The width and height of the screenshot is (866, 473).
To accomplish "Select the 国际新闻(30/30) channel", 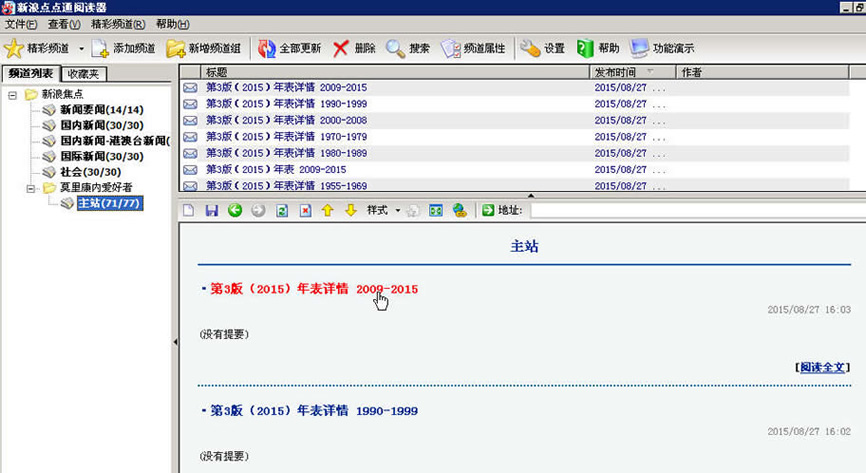I will pos(102,156).
